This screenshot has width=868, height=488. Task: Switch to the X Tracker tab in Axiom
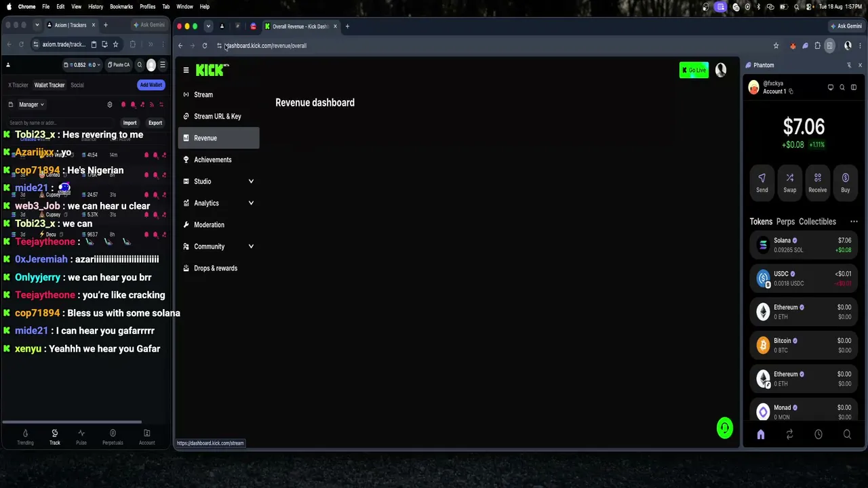coord(18,85)
